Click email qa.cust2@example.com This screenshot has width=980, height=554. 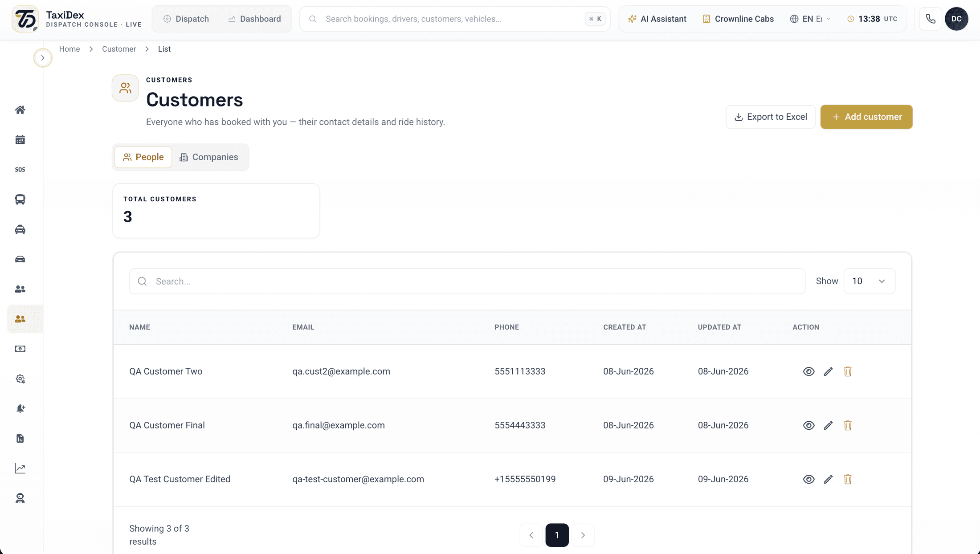(341, 371)
